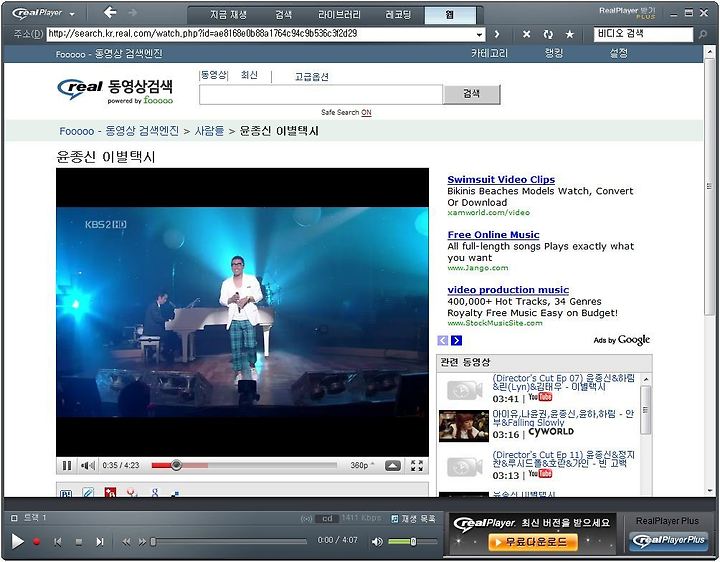Viewport: 720px width, 562px height.
Task: Refresh the page with the reload icon
Action: click(x=548, y=34)
